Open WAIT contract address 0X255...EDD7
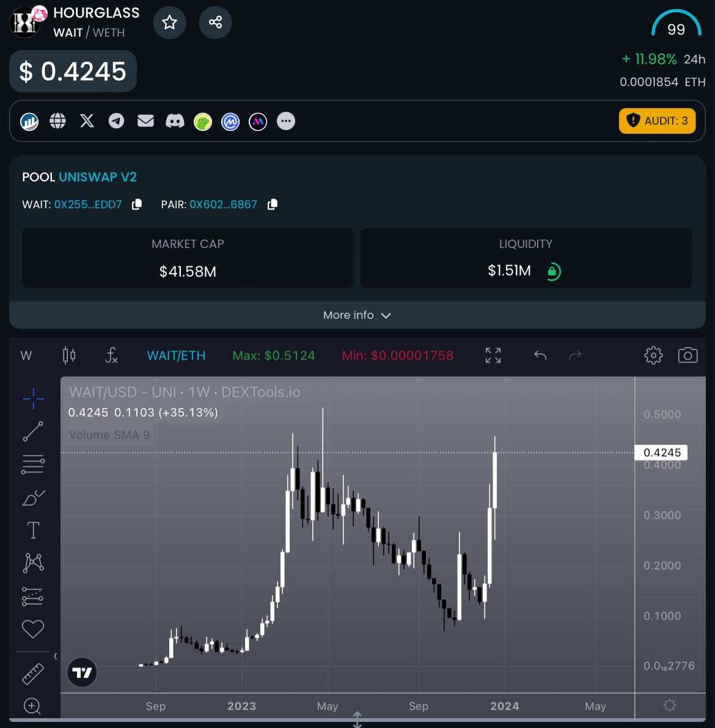 click(88, 204)
